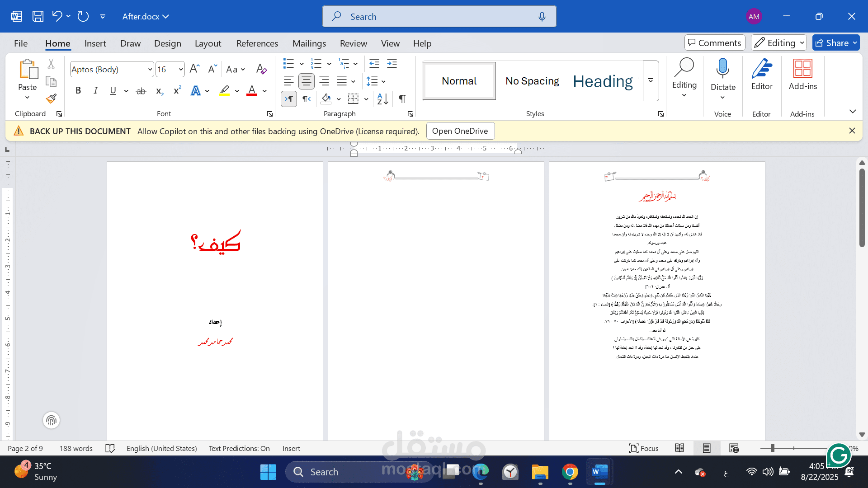Click the Comments button
The image size is (868, 488).
coord(714,43)
